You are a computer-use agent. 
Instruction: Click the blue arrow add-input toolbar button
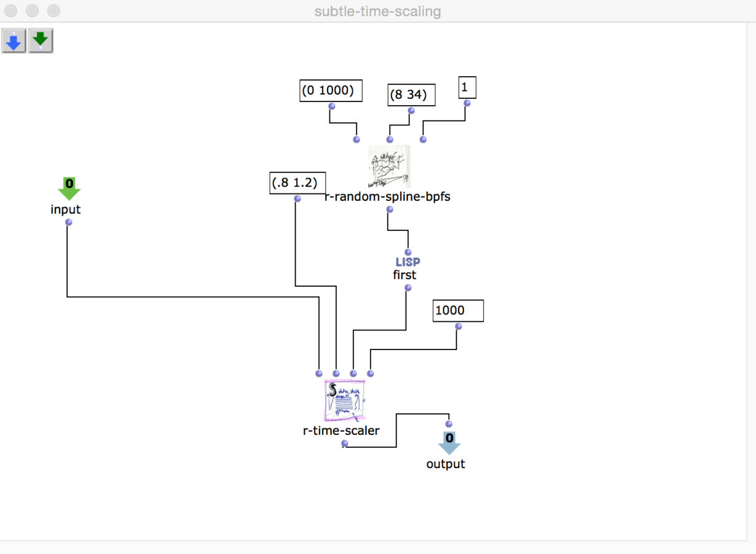[x=14, y=41]
